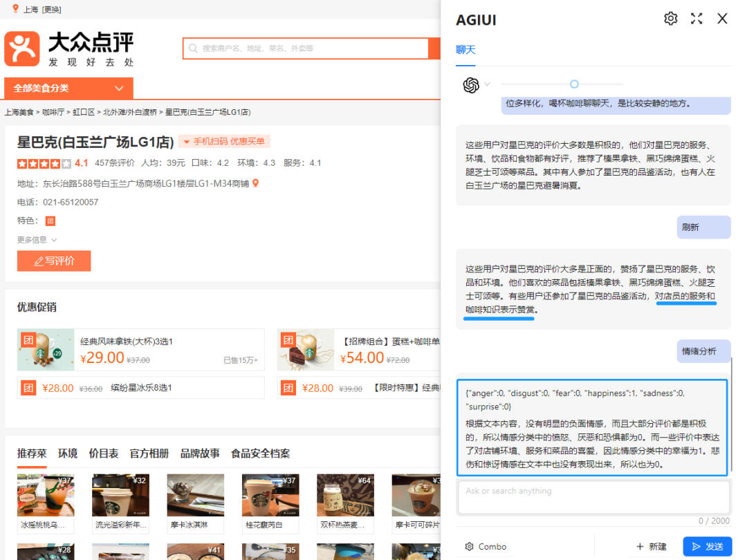This screenshot has height=560, width=747.
Task: Click the ChatGPT model icon
Action: 471,85
